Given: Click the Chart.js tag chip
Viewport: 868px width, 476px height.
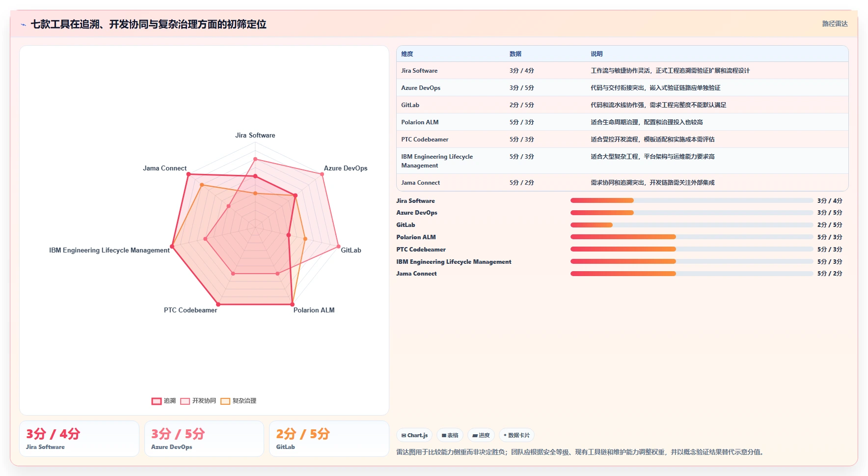Looking at the screenshot, I should (414, 435).
